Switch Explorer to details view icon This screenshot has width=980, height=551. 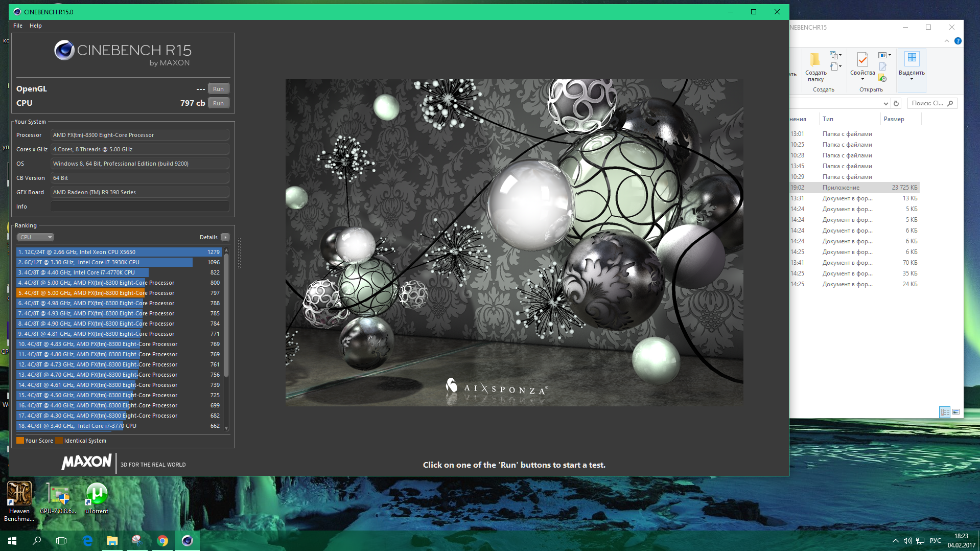coord(945,412)
